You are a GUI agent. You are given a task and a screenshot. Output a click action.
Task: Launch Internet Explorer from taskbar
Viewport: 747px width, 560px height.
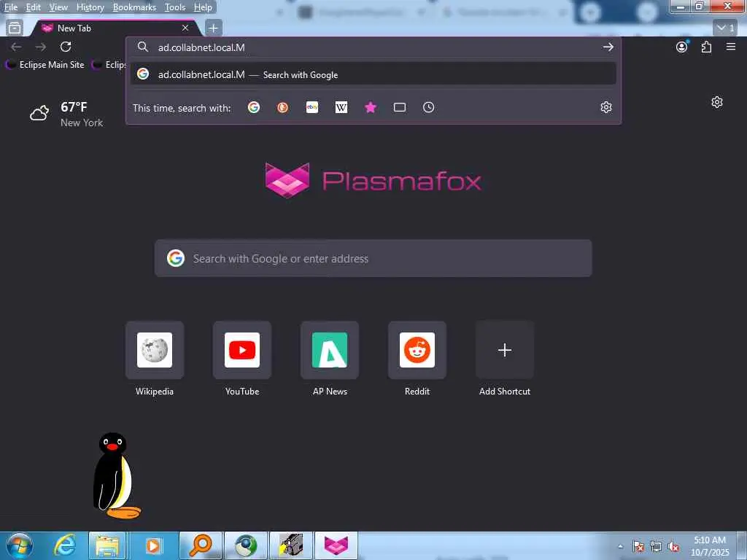point(64,545)
